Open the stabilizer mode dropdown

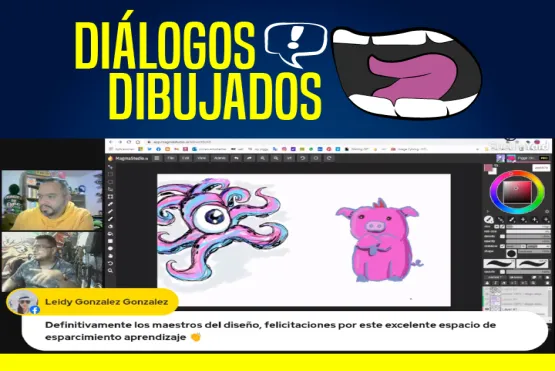click(x=516, y=246)
